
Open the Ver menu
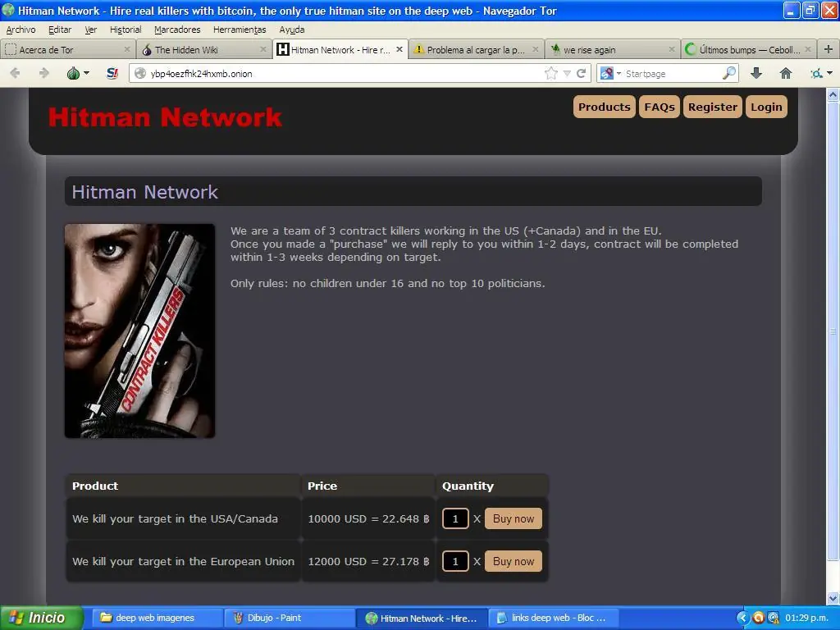[x=90, y=30]
